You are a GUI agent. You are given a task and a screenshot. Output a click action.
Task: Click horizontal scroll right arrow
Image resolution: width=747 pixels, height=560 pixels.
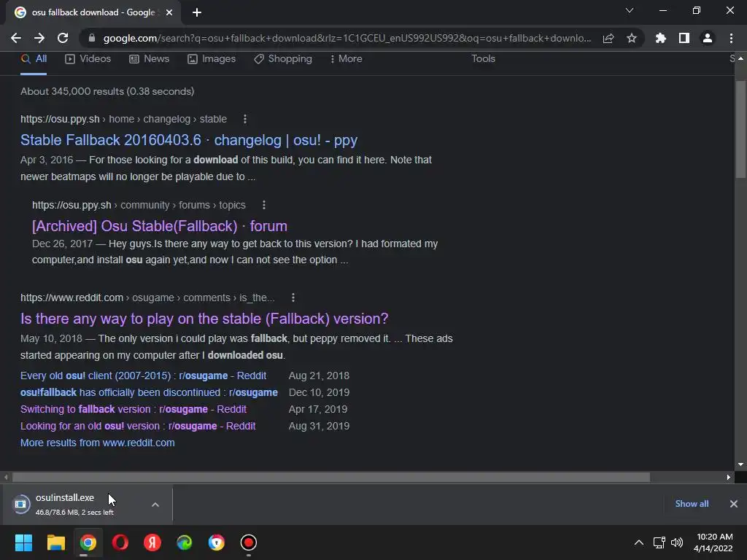click(729, 477)
